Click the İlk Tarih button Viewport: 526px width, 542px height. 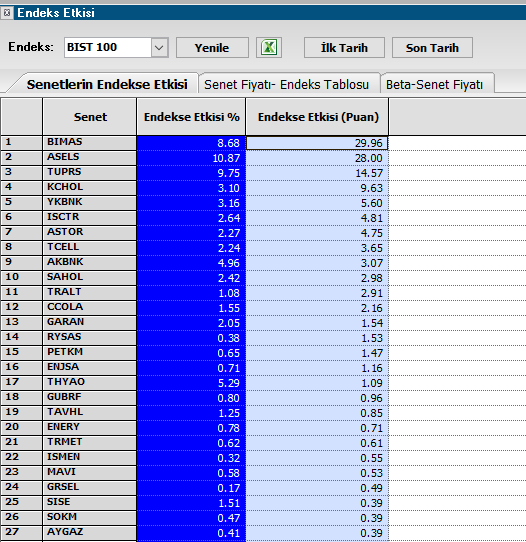coord(344,47)
